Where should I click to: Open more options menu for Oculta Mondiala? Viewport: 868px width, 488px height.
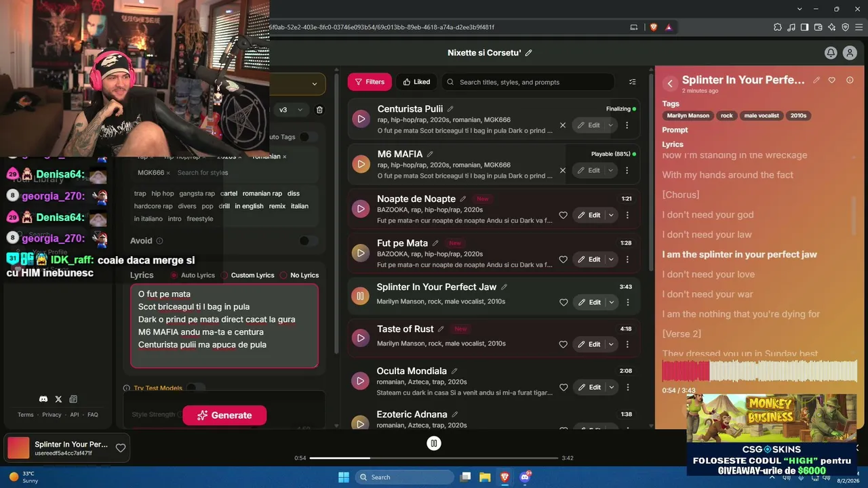tap(627, 388)
